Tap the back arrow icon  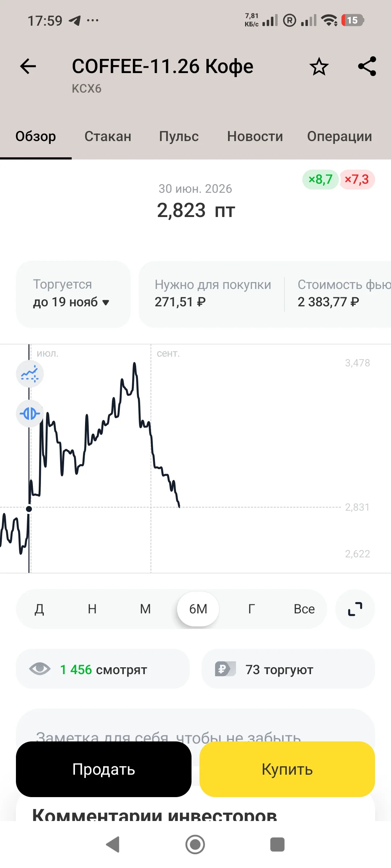(x=28, y=66)
